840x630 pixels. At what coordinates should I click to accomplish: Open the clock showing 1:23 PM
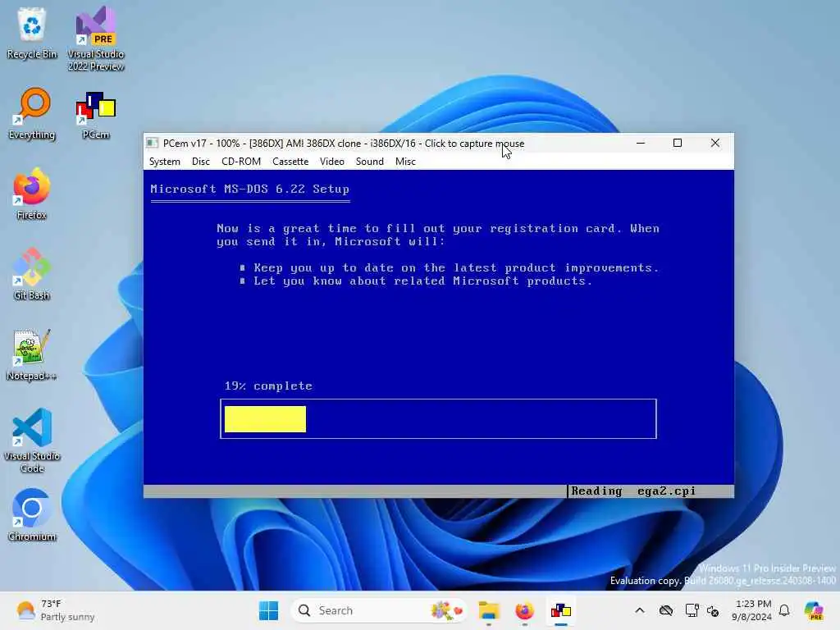pyautogui.click(x=752, y=610)
